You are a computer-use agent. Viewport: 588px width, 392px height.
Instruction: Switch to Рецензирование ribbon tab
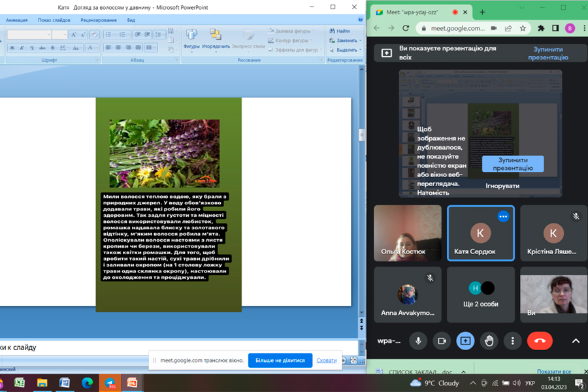(98, 20)
